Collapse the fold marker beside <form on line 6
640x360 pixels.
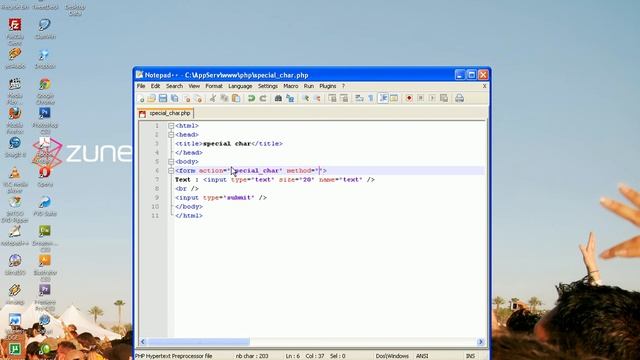pos(171,171)
